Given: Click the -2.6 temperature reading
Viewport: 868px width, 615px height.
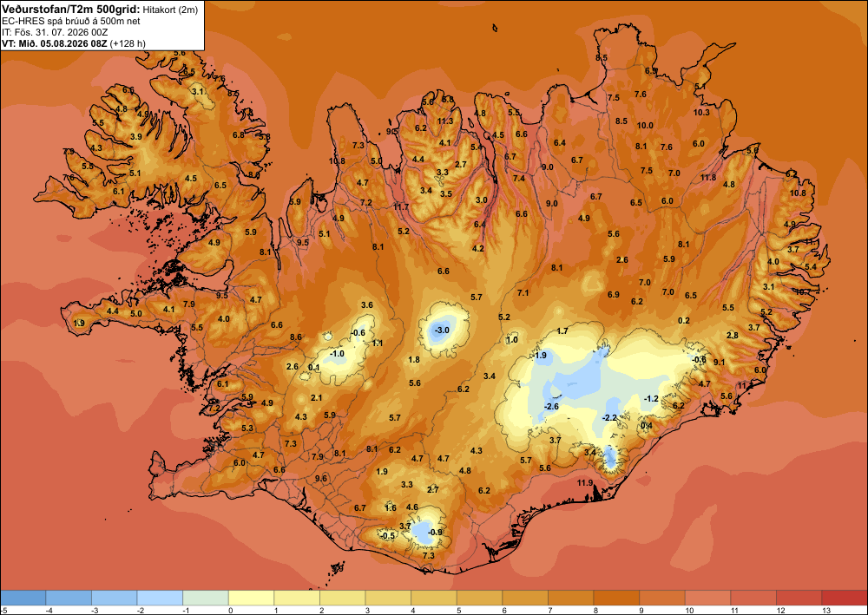Looking at the screenshot, I should [552, 407].
